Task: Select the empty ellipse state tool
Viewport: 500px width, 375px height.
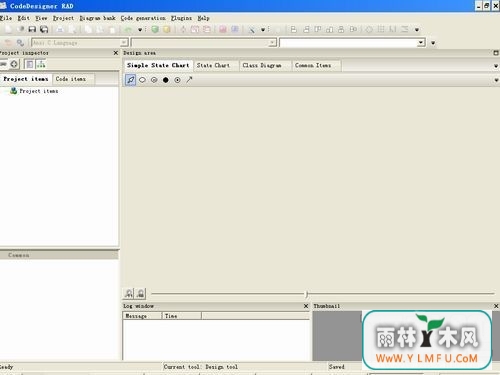Action: [142, 80]
